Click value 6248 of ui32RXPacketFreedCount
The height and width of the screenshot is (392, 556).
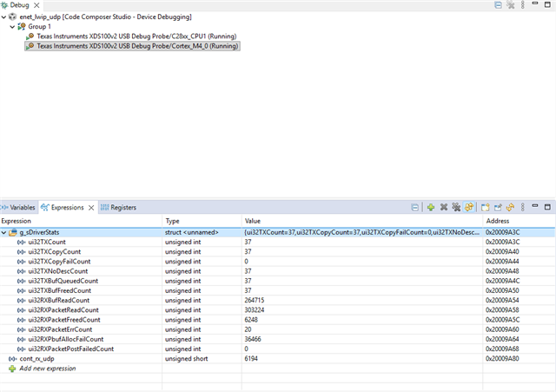point(251,320)
